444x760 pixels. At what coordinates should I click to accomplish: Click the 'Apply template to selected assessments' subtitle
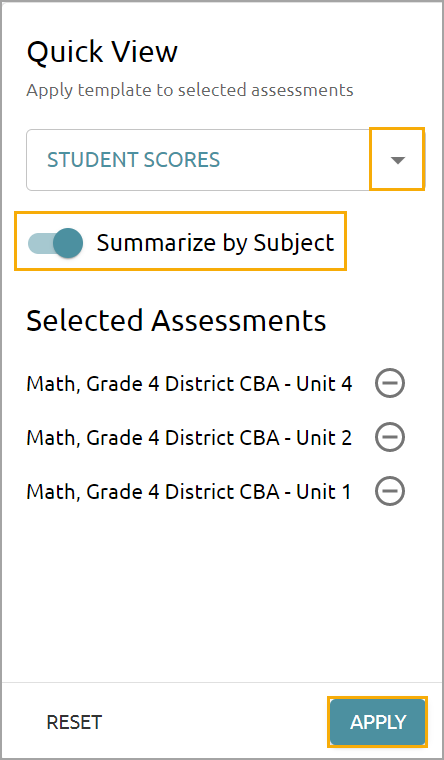pyautogui.click(x=190, y=90)
